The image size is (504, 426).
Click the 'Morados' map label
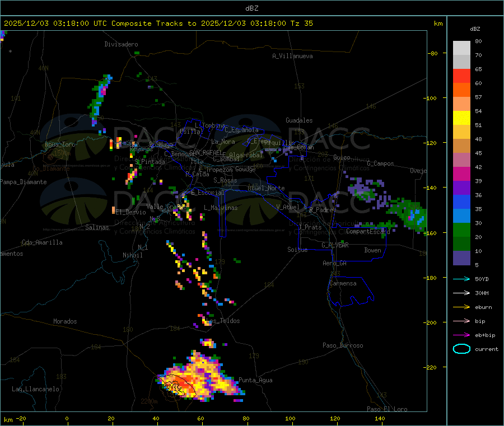pos(65,321)
